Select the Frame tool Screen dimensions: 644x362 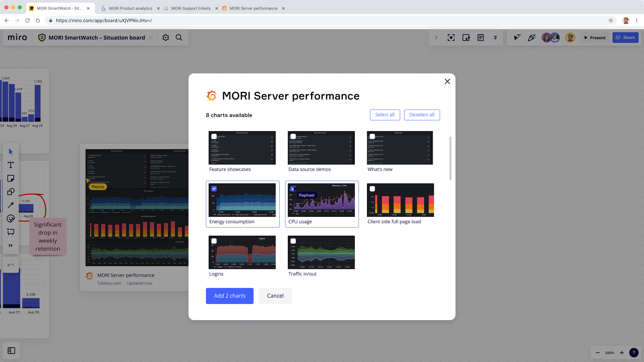tap(11, 232)
